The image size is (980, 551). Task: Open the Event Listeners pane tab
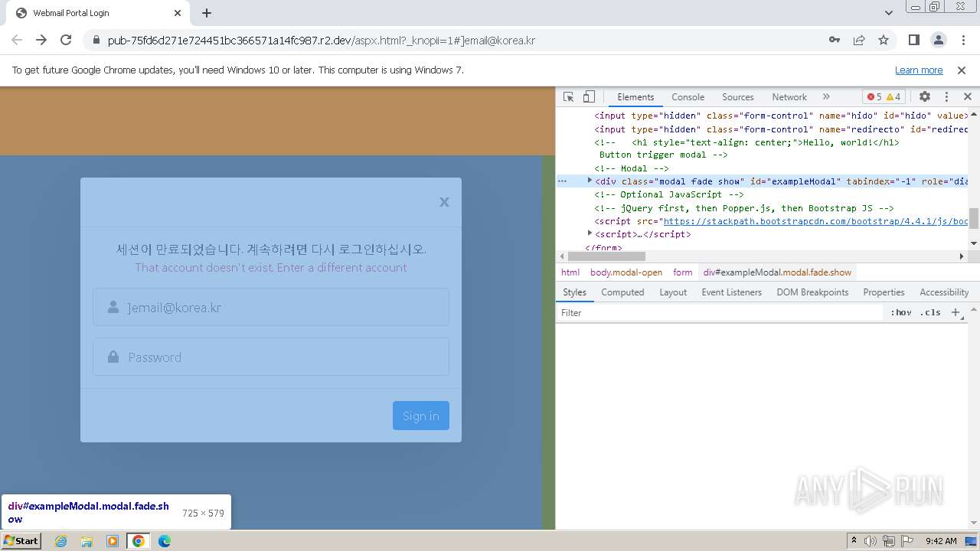[x=731, y=292]
